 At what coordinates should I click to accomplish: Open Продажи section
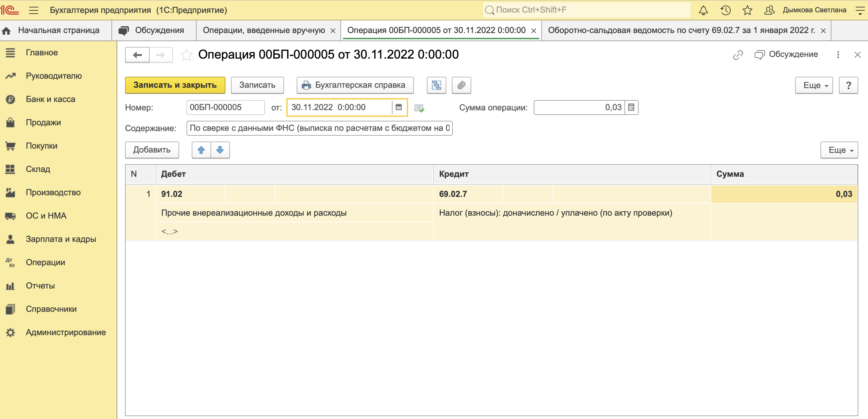(58, 122)
